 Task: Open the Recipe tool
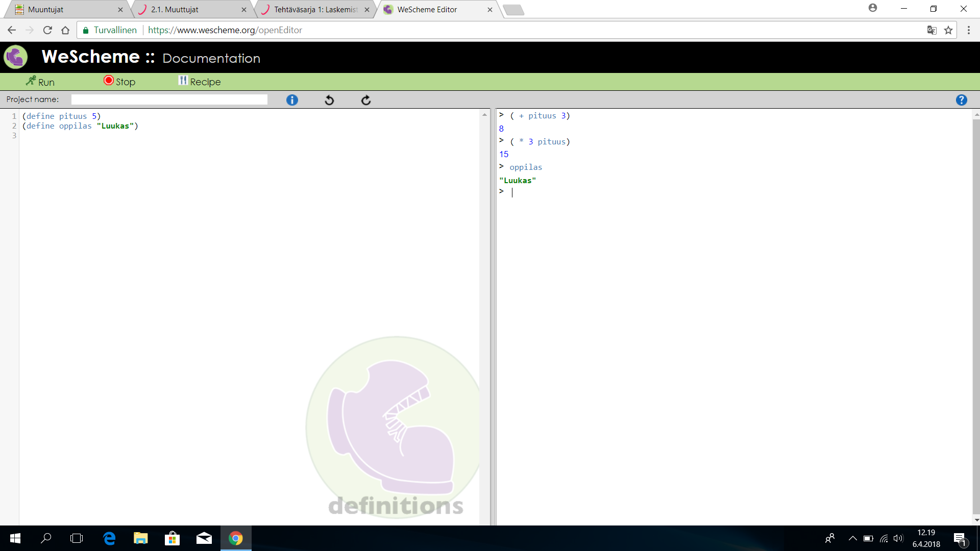(200, 82)
